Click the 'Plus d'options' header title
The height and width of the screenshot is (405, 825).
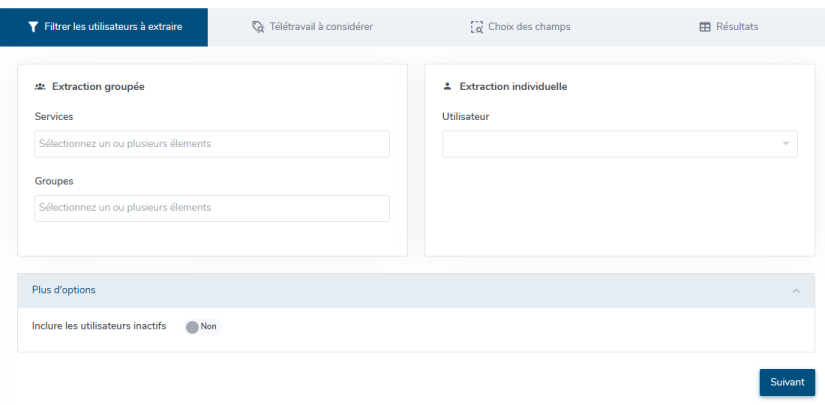click(x=64, y=290)
